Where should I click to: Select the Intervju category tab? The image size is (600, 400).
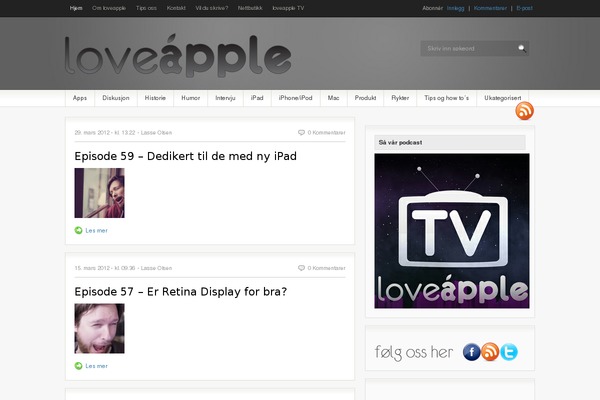(225, 98)
